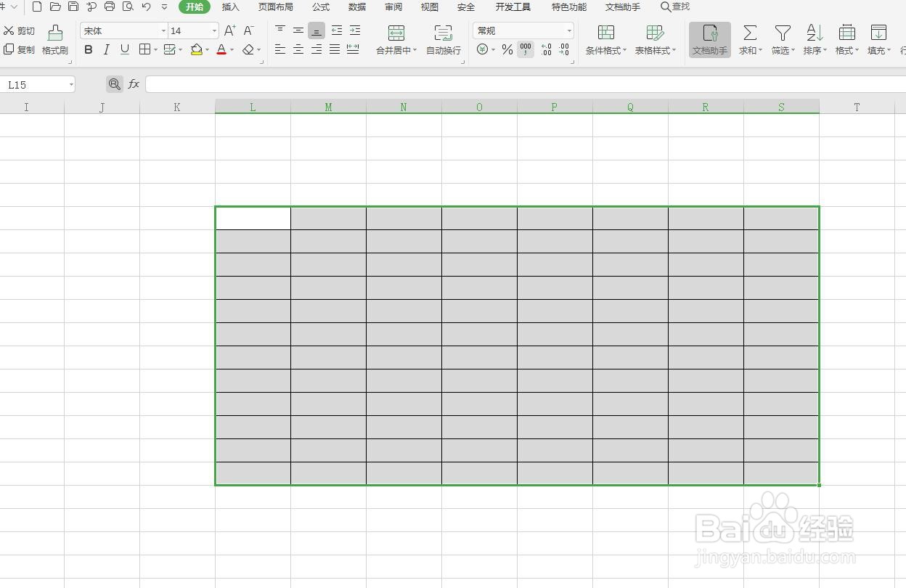The width and height of the screenshot is (906, 588).
Task: Apply the percent style icon
Action: (507, 49)
